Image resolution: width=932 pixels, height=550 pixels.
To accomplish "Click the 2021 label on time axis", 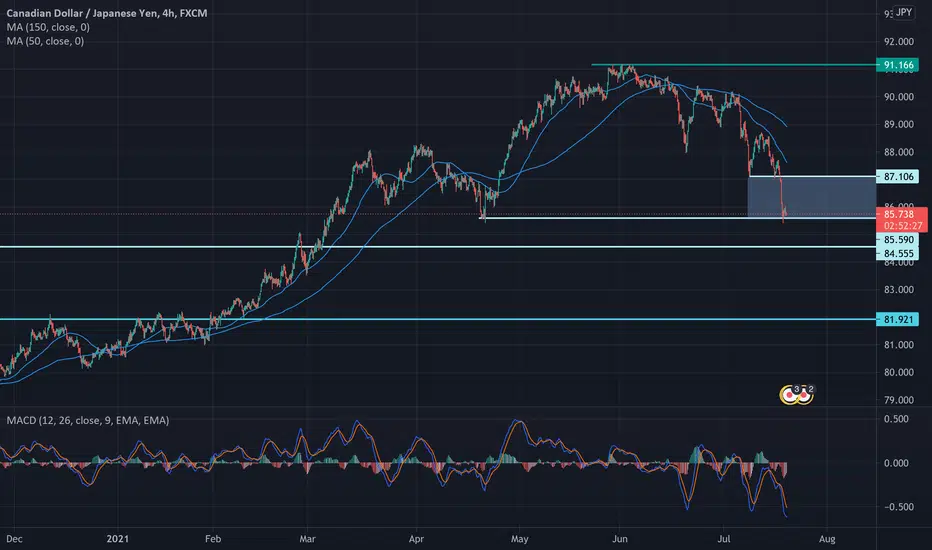I will tap(118, 539).
